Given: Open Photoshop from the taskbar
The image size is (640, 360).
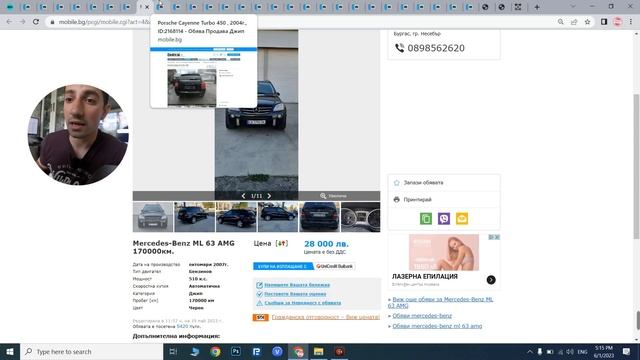Looking at the screenshot, I should pyautogui.click(x=236, y=351).
